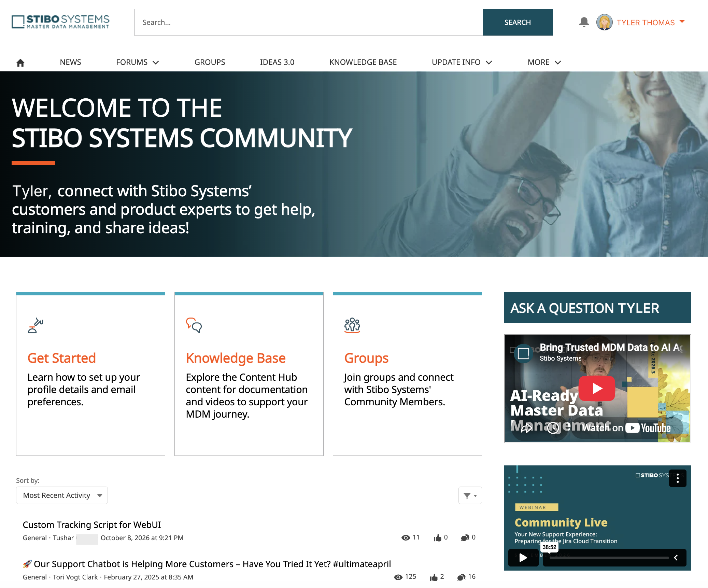Viewport: 708px width, 588px height.
Task: Click thumbs-up icon for Support Chatbot post
Action: point(434,577)
